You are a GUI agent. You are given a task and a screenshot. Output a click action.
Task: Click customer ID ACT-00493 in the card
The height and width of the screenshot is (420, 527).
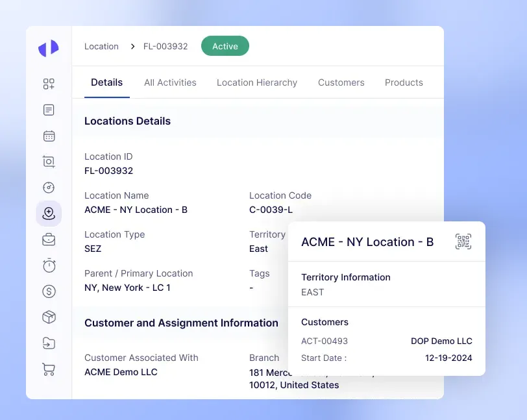click(325, 341)
